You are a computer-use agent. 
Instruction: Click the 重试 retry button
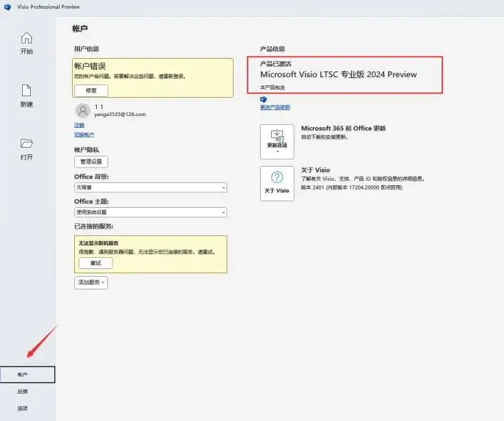click(x=96, y=263)
